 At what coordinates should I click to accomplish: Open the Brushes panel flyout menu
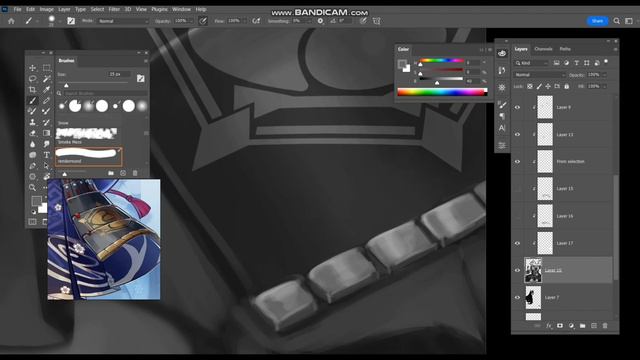tap(145, 61)
